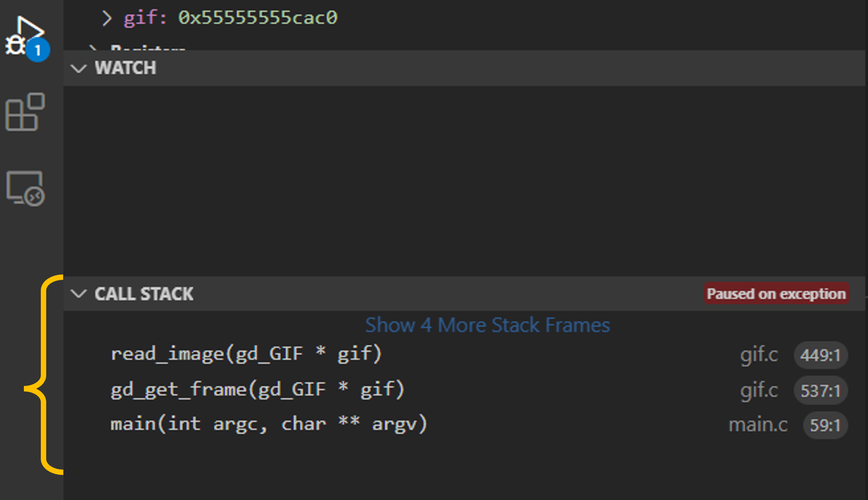Expand the gif variable chevron
Screen dimensions: 868x500
tap(107, 18)
